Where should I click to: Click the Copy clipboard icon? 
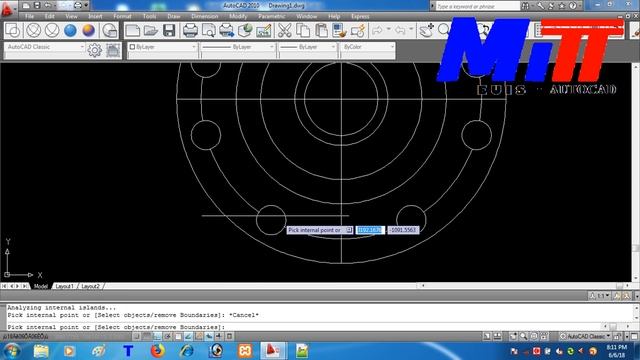tap(303, 31)
